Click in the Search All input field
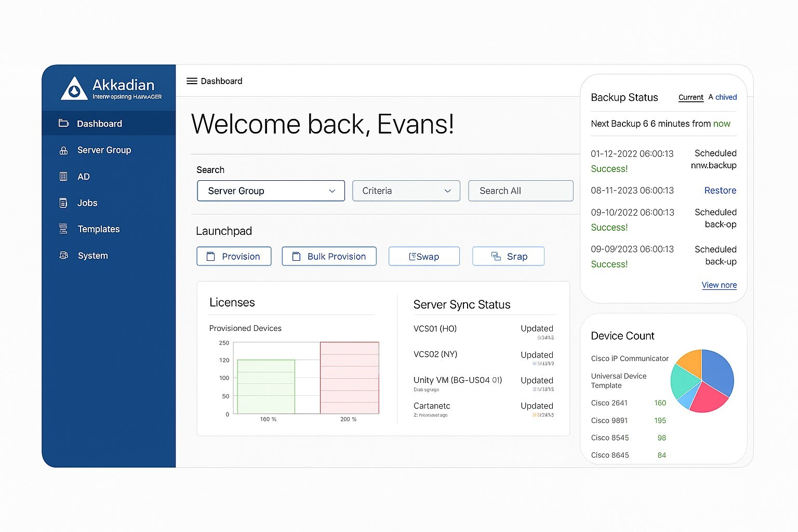 coord(521,191)
